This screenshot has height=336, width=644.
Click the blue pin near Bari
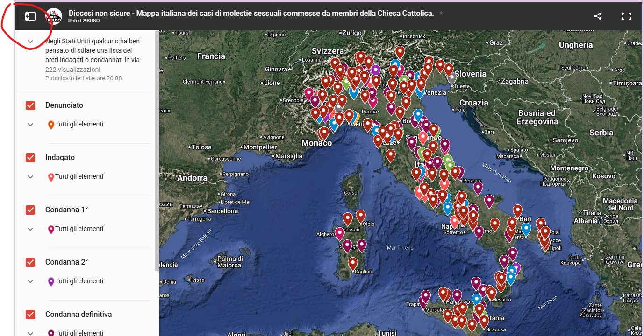(x=526, y=229)
